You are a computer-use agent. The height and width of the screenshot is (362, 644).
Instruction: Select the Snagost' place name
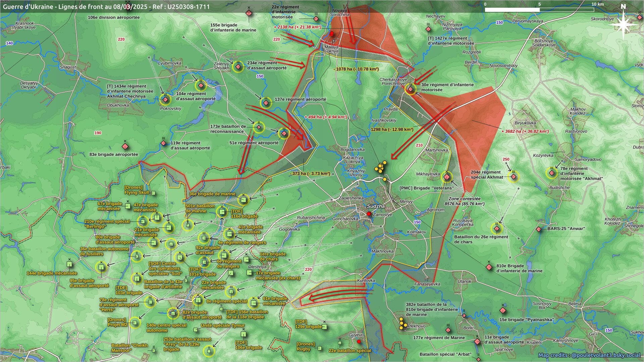(68, 67)
